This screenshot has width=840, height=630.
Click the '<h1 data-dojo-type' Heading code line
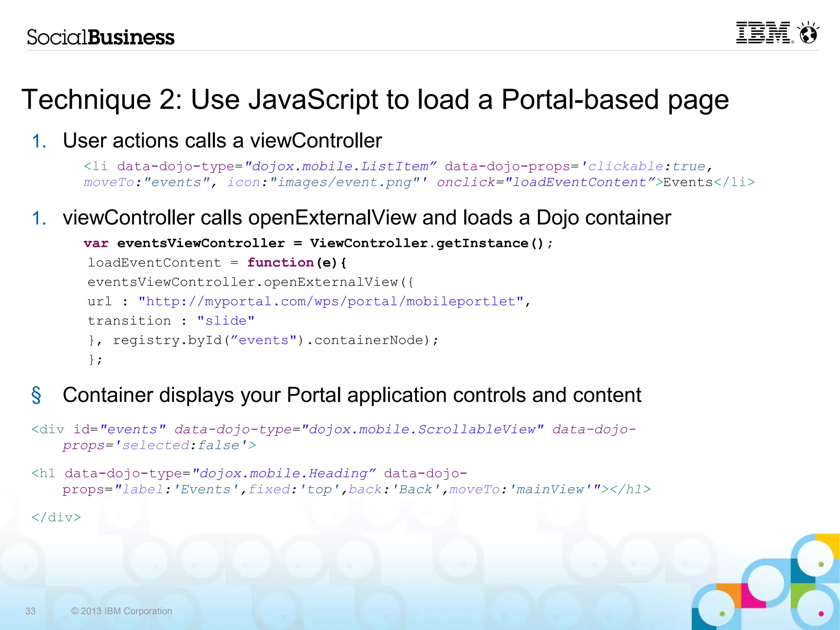(x=249, y=474)
